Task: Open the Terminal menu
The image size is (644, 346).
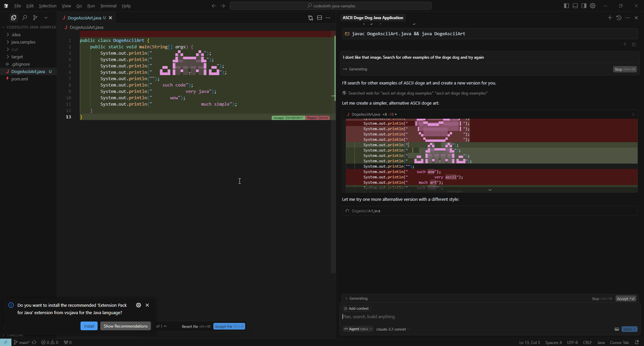Action: [x=108, y=6]
